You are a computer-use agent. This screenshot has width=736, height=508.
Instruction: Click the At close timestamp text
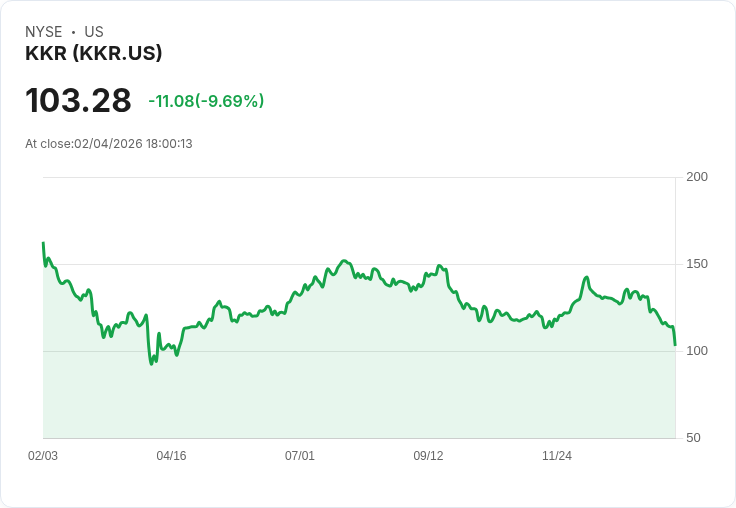[x=109, y=144]
